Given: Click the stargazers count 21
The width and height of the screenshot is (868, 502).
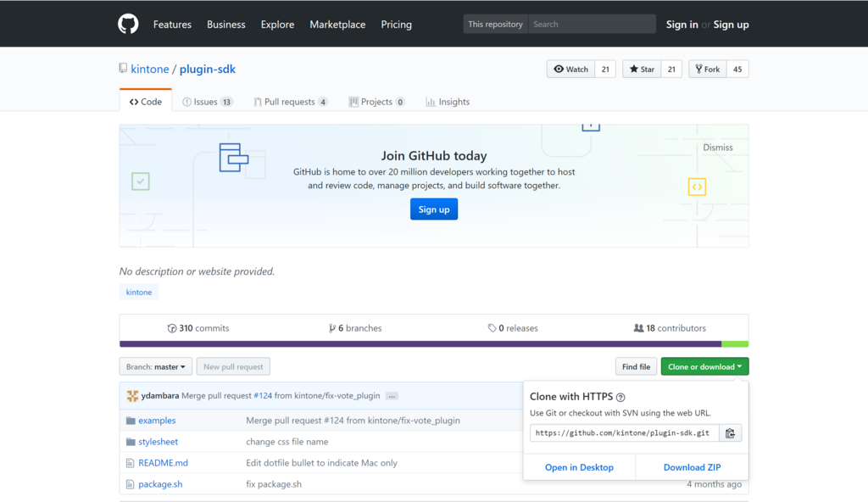Looking at the screenshot, I should pos(671,70).
